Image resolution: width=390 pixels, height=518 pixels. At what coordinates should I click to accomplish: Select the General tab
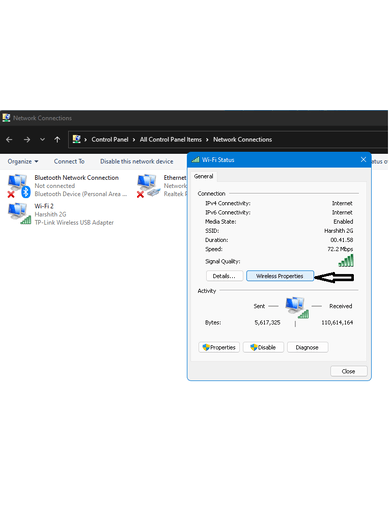(203, 176)
